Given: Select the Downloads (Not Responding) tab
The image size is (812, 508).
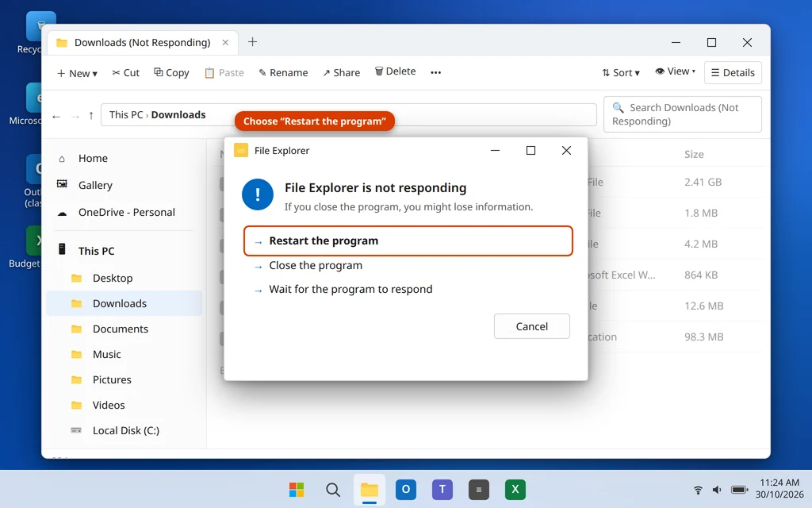Looking at the screenshot, I should point(143,43).
